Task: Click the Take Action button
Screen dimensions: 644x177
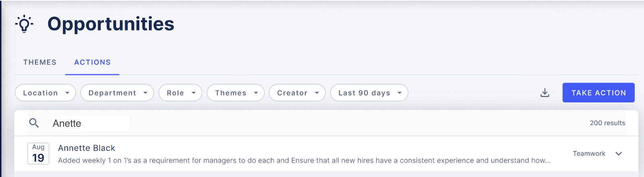Action: point(599,93)
